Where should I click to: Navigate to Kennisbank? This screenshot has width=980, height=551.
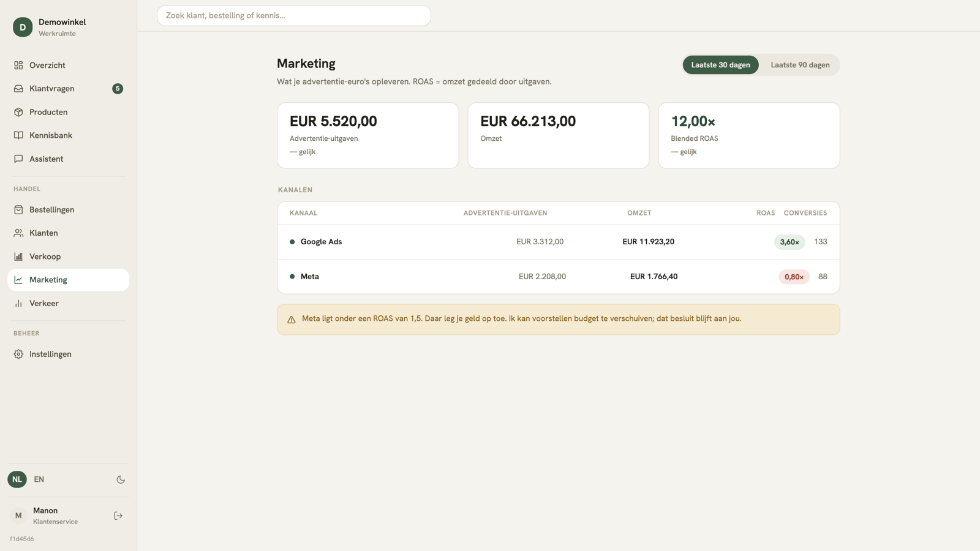[68, 135]
